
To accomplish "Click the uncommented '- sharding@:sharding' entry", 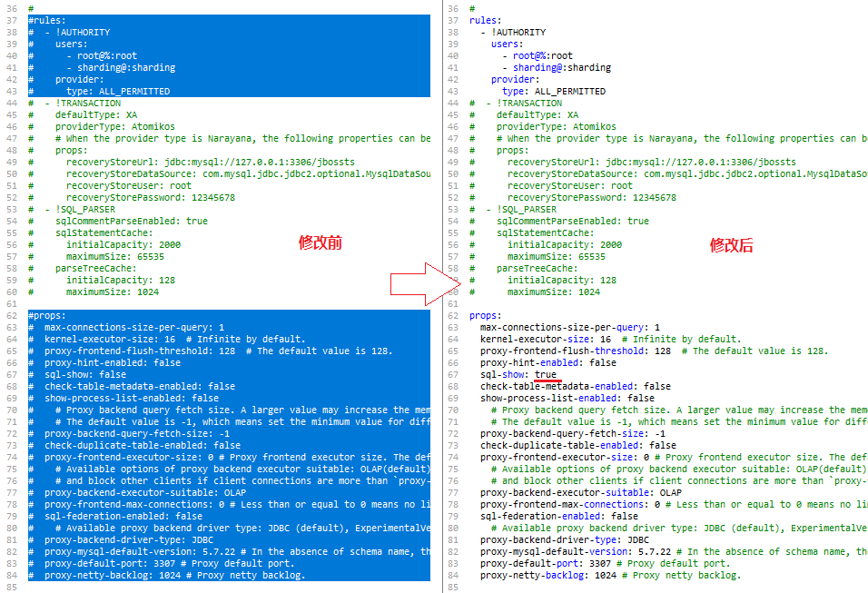I will (x=557, y=67).
